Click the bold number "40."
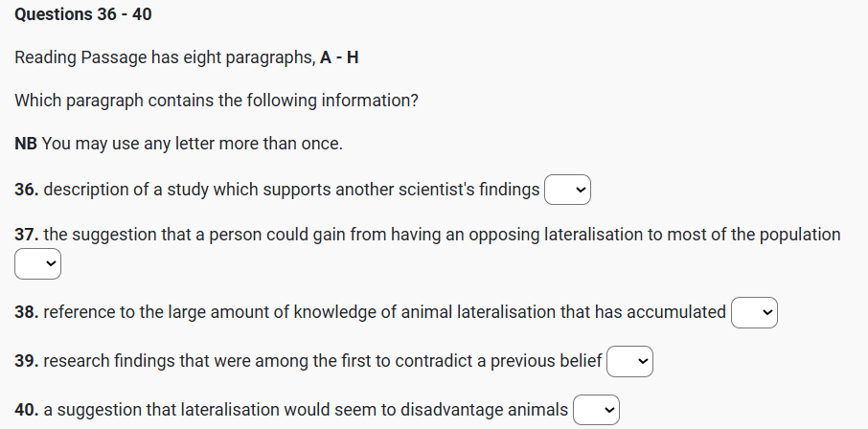This screenshot has width=868, height=429. click(27, 410)
